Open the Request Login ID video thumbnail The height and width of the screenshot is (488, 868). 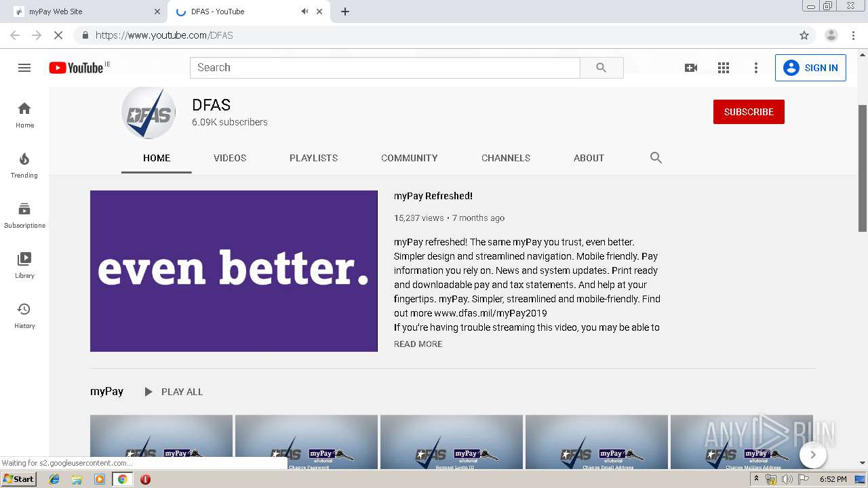tap(452, 442)
